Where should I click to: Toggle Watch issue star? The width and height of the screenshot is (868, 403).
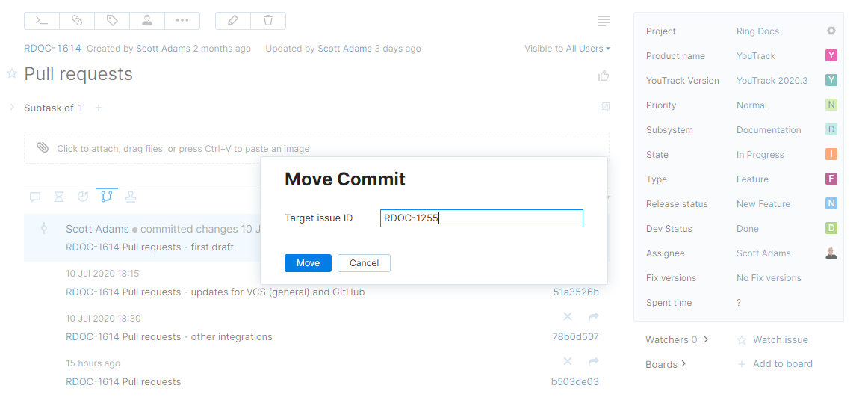(x=742, y=340)
